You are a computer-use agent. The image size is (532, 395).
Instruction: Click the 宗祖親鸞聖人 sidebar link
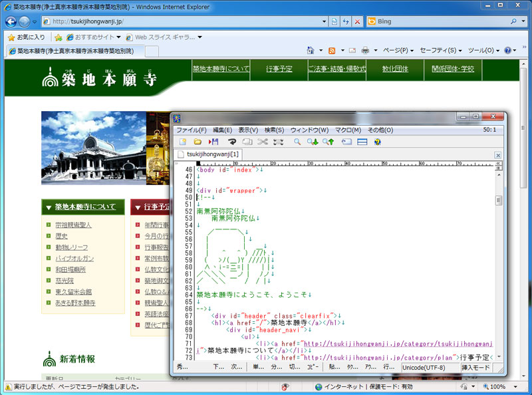coord(73,225)
